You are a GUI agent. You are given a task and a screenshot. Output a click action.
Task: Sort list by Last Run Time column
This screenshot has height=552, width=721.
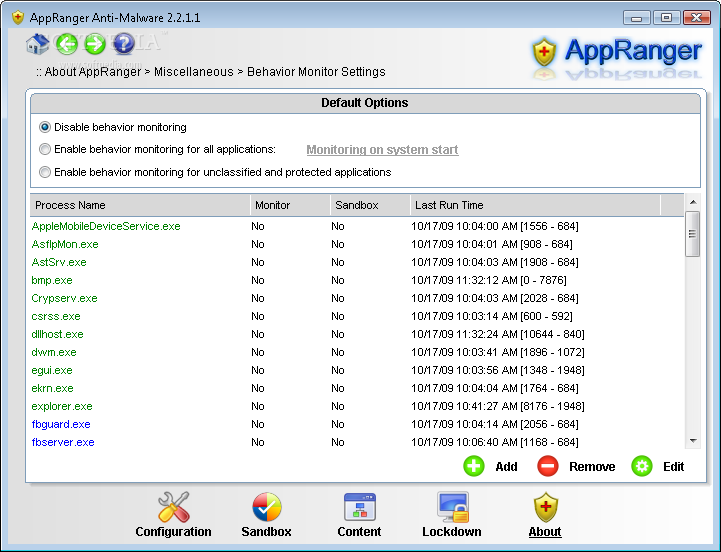click(535, 205)
